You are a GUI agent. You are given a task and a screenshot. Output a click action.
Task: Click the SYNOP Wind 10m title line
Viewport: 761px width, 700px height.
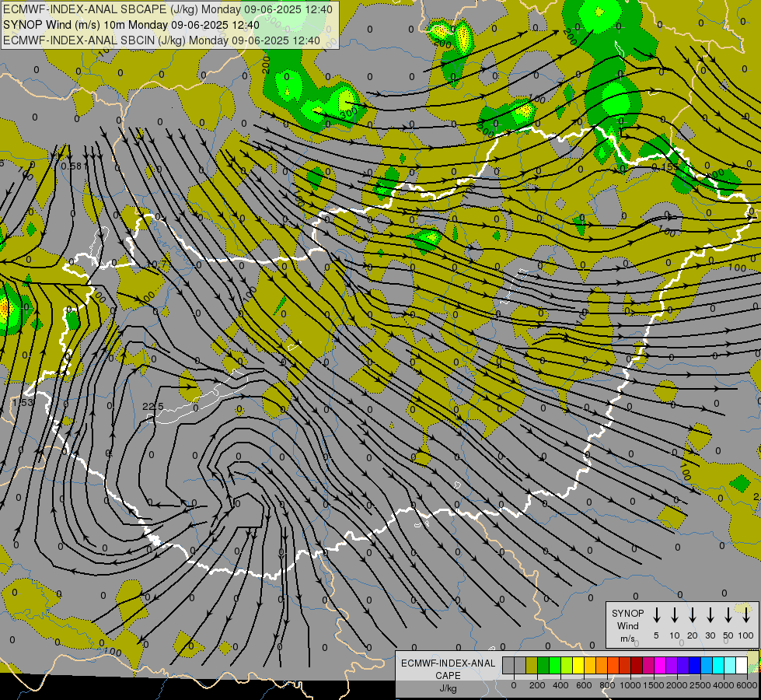click(131, 25)
